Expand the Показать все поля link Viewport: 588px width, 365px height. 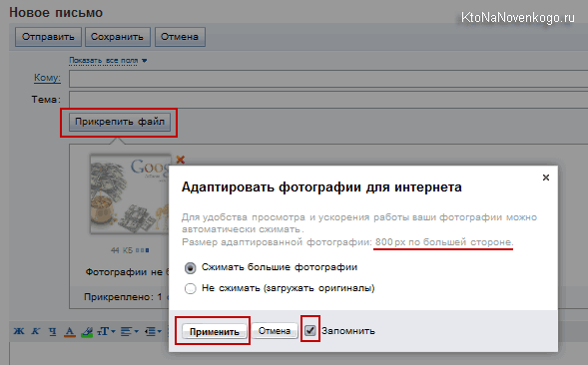108,60
